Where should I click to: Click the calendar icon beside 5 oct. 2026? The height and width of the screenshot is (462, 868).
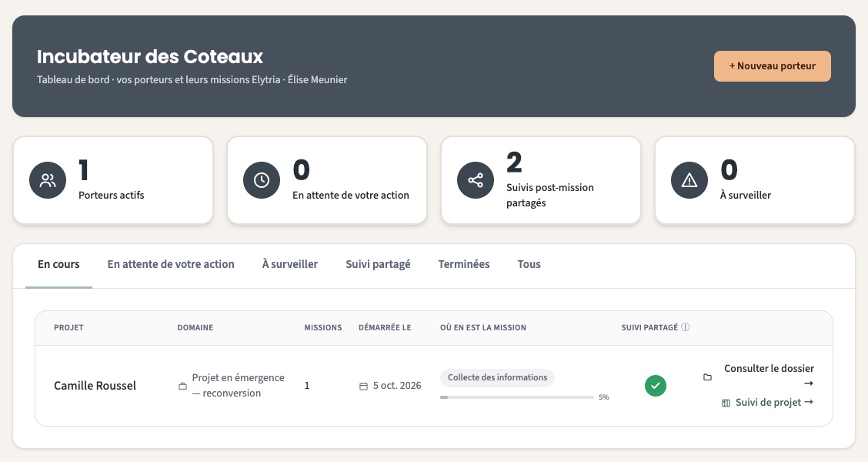(x=364, y=386)
